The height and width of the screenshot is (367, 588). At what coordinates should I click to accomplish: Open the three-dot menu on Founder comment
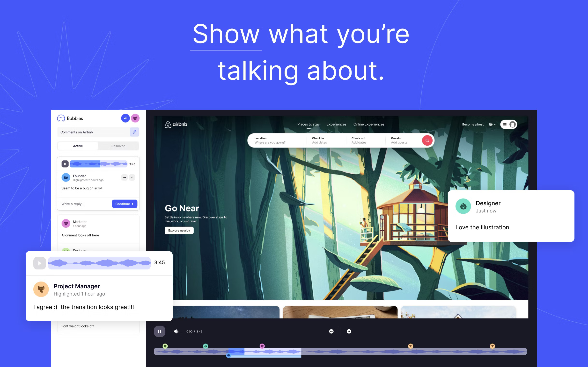point(124,177)
